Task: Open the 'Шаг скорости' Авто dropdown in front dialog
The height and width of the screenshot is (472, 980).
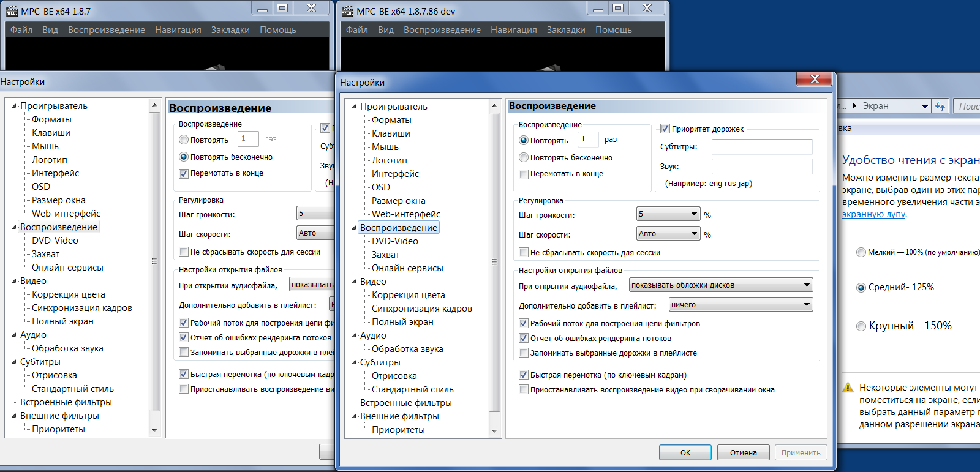Action: 668,233
